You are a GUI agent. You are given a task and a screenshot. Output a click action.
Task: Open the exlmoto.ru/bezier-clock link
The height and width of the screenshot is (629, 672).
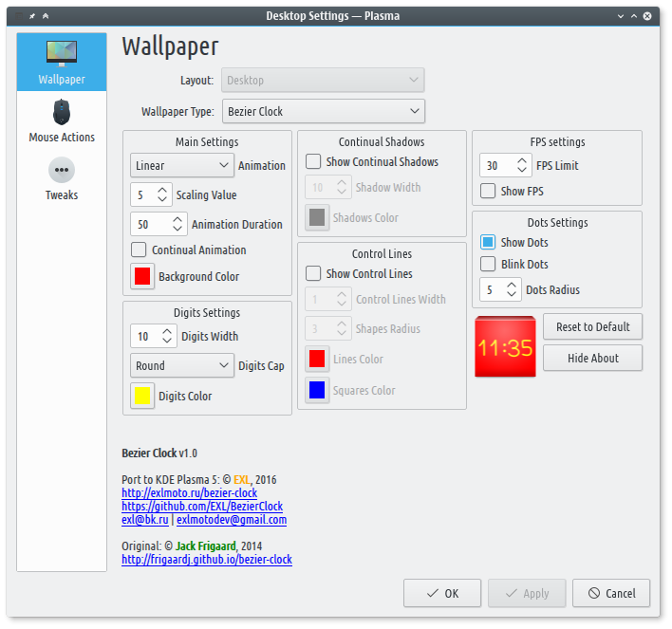tap(190, 492)
